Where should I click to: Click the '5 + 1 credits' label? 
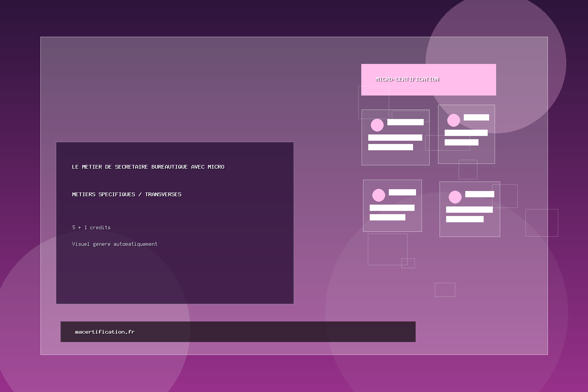click(x=92, y=228)
